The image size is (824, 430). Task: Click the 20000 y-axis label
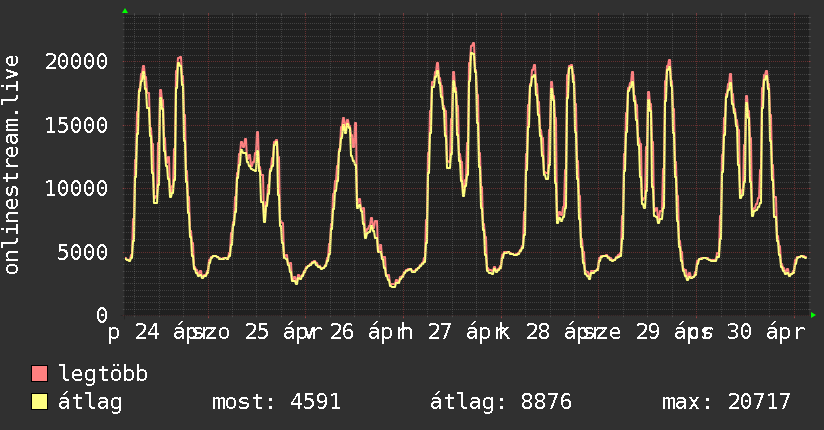77,62
